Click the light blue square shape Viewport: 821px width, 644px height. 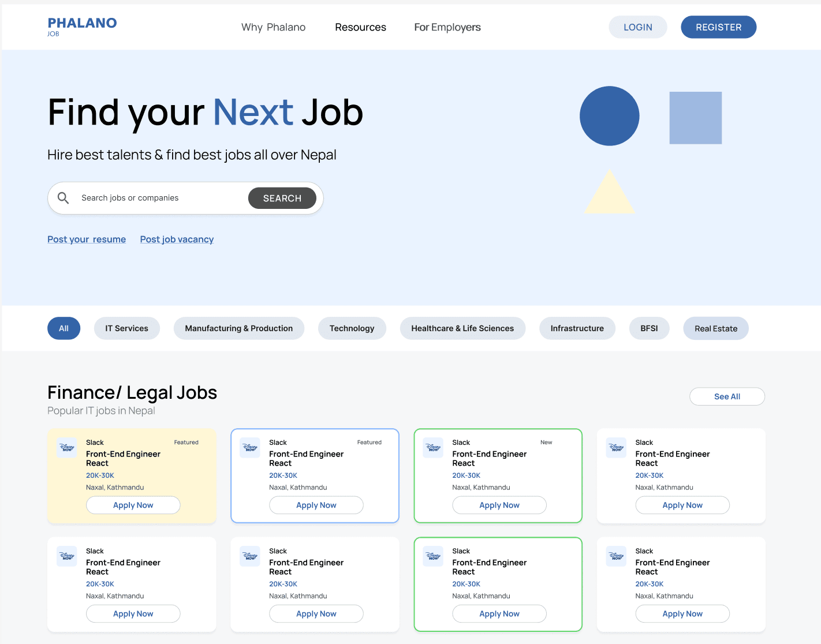(x=695, y=118)
